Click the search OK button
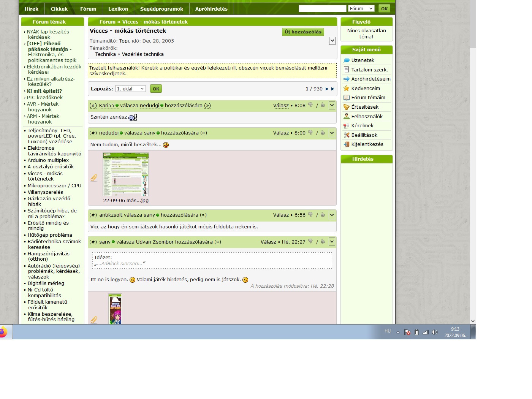Viewport: 532px width, 399px height. coord(385,9)
